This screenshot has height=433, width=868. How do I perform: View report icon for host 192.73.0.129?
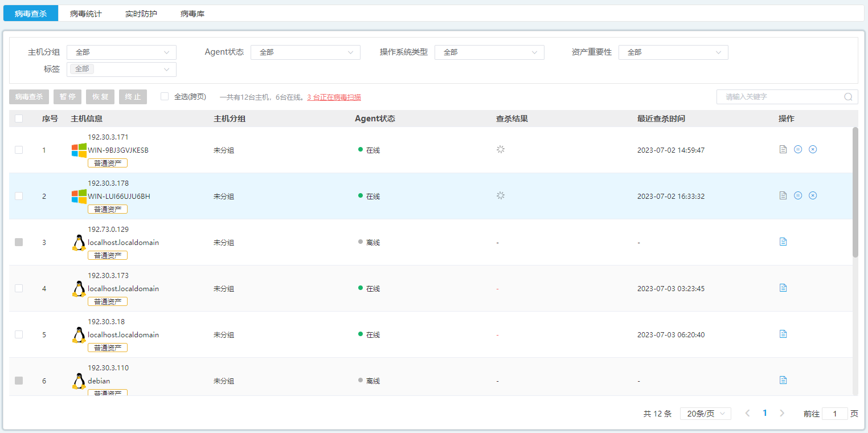point(783,242)
